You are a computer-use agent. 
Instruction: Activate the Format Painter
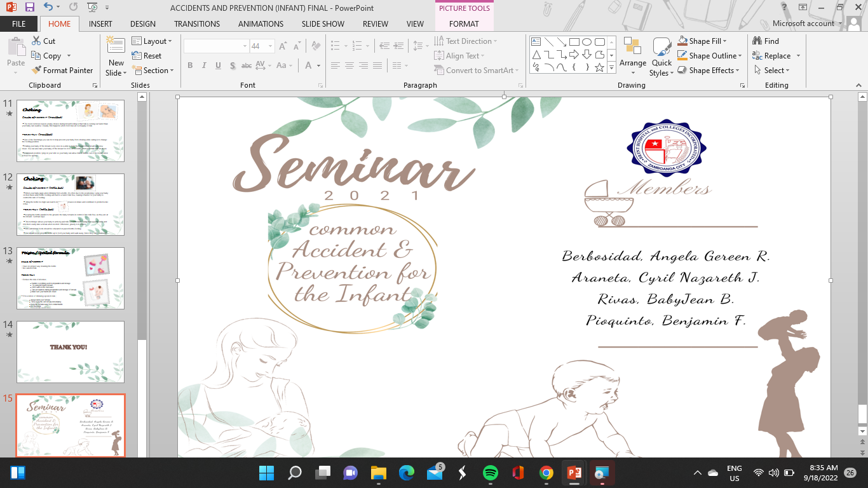[62, 71]
